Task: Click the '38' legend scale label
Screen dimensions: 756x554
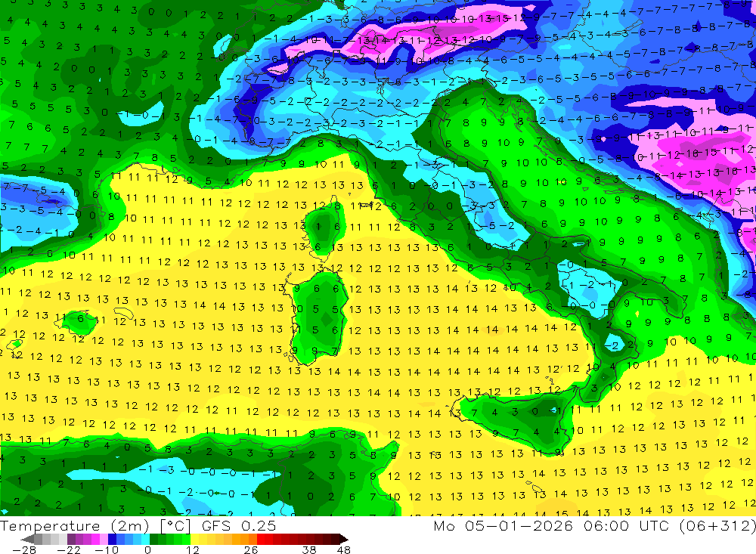Action: 309,549
